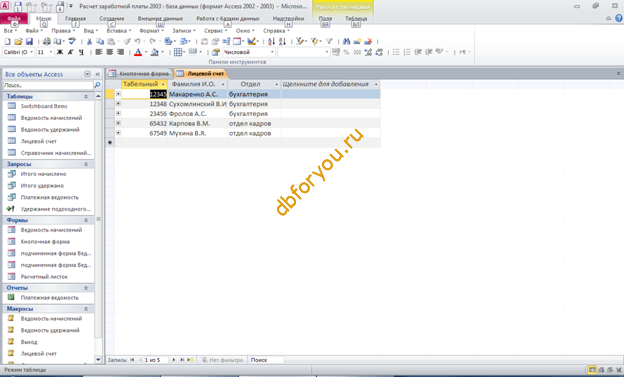This screenshot has height=377, width=624.
Task: Click Щелкните для добавления column header
Action: (330, 84)
